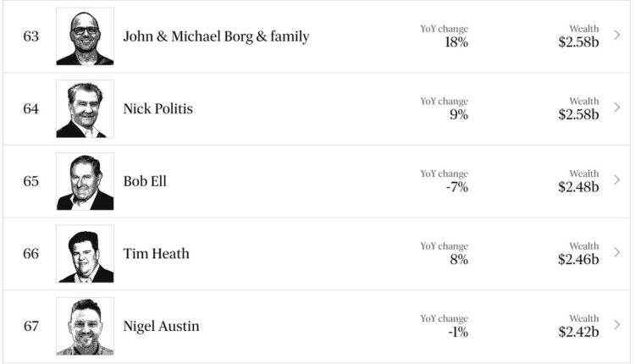The width and height of the screenshot is (635, 364).
Task: Click Tim Heath portrait image
Action: click(x=85, y=254)
